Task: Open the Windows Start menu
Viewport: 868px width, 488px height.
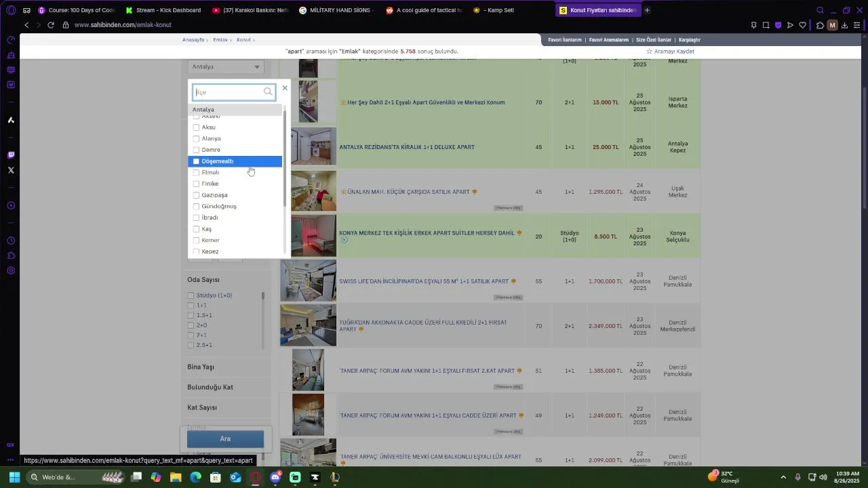Action: 14,477
